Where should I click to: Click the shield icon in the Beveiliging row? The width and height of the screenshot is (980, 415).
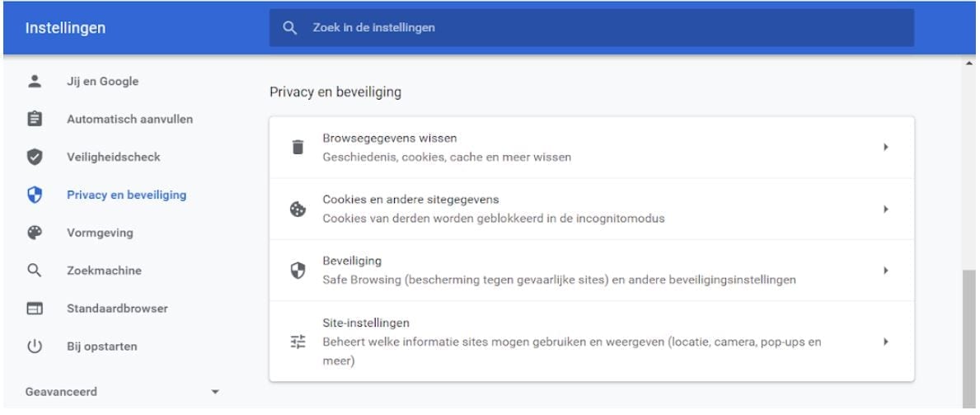pyautogui.click(x=298, y=271)
